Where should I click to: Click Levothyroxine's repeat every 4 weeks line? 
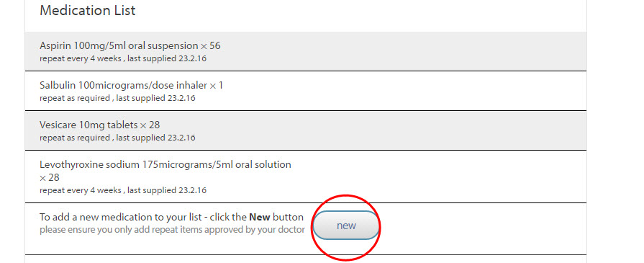80,190
